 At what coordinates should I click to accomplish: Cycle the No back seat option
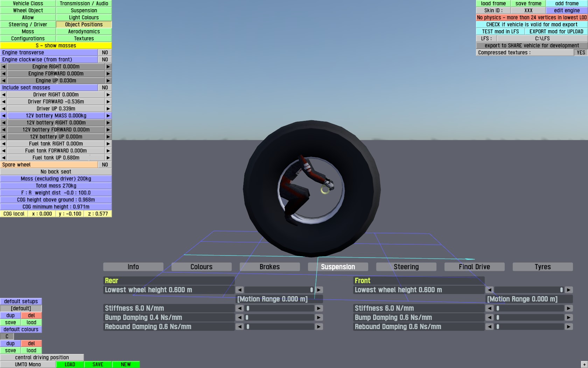(x=56, y=172)
